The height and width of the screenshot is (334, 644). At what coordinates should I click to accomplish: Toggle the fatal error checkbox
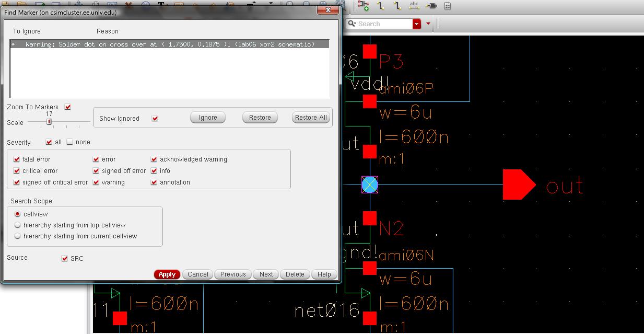pos(17,159)
